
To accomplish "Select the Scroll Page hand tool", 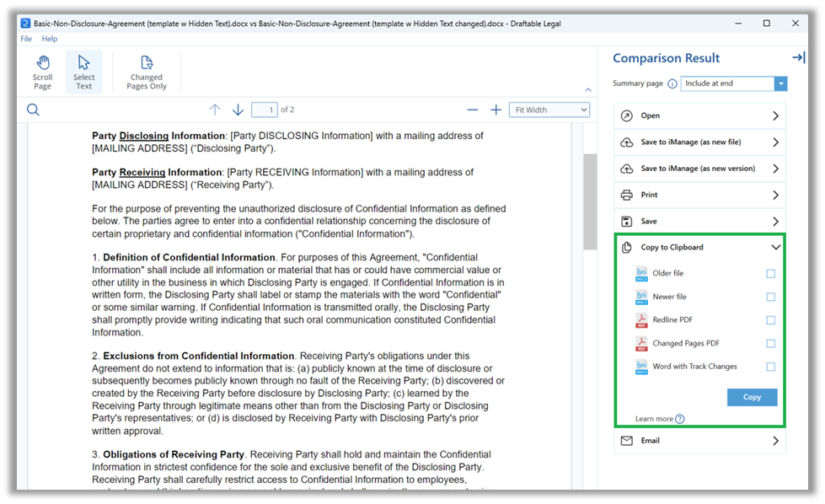I will [x=43, y=72].
